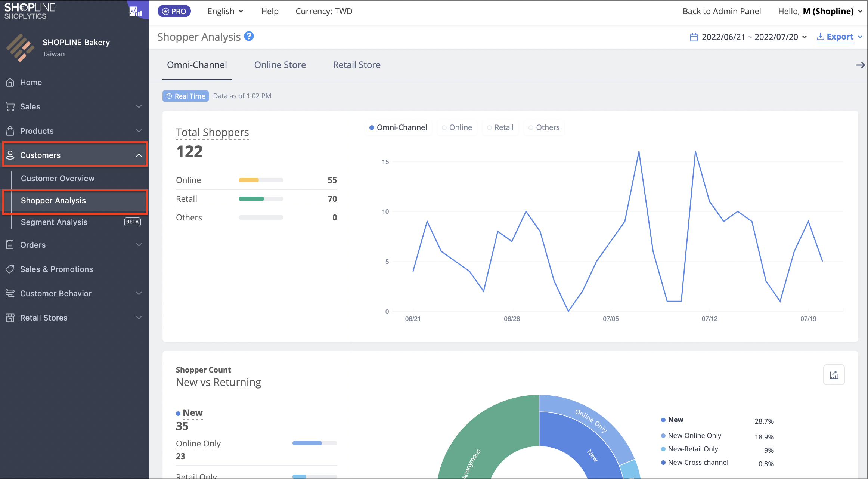Toggle New-Cross channel legend item
868x479 pixels.
(695, 462)
